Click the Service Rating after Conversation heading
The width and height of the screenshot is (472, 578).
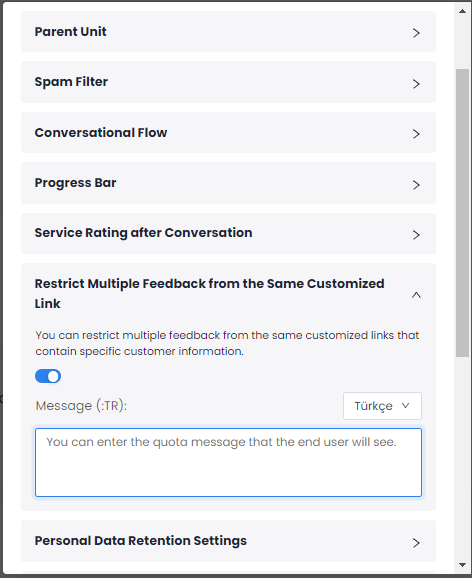[143, 233]
